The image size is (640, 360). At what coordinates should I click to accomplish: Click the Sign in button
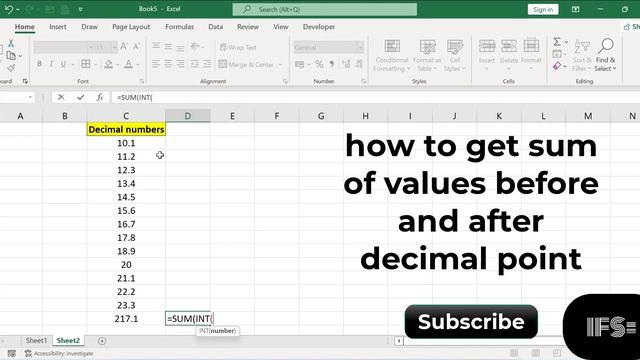pyautogui.click(x=543, y=9)
